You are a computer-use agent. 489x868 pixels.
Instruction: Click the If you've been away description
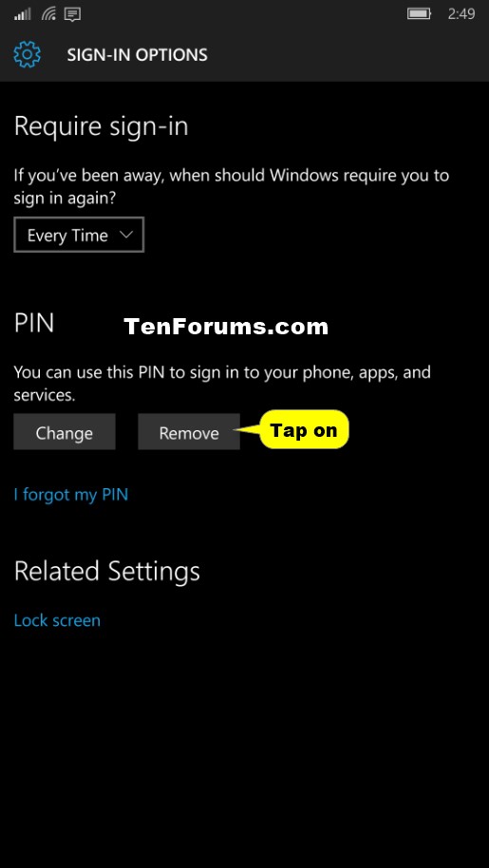click(x=232, y=187)
